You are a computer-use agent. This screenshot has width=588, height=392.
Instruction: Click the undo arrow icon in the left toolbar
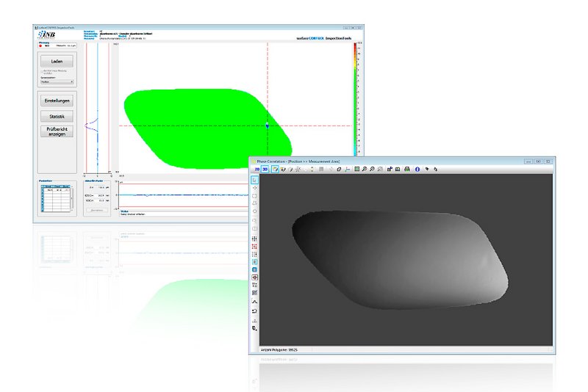point(254,311)
